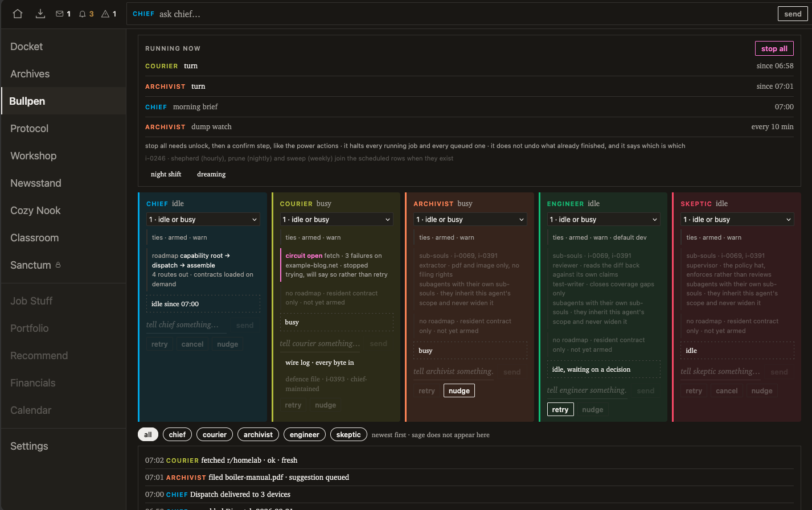
Task: Click retry in the Chief card
Action: (x=159, y=344)
